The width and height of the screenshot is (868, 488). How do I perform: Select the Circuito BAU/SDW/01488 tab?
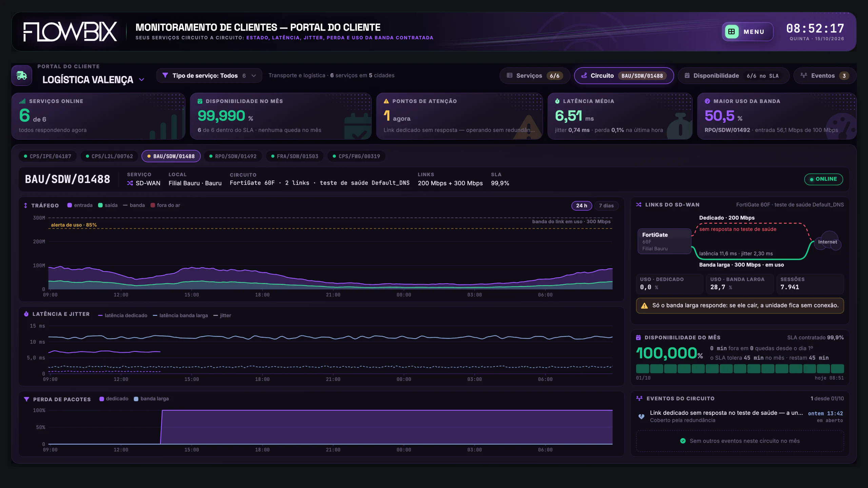coord(624,76)
